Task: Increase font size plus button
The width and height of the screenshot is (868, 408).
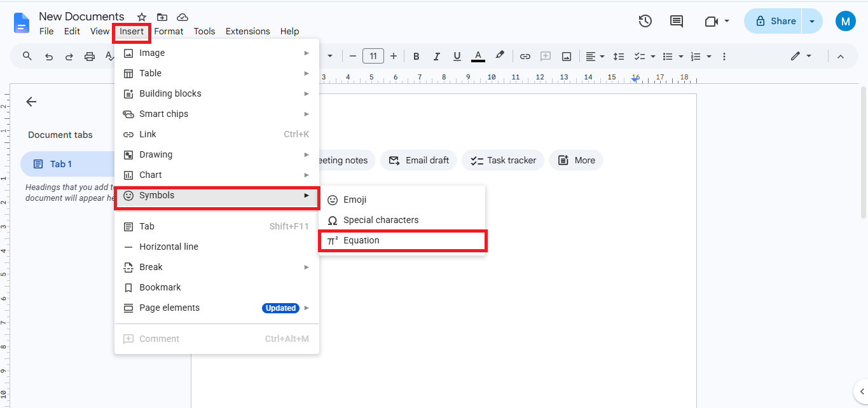Action: click(394, 56)
